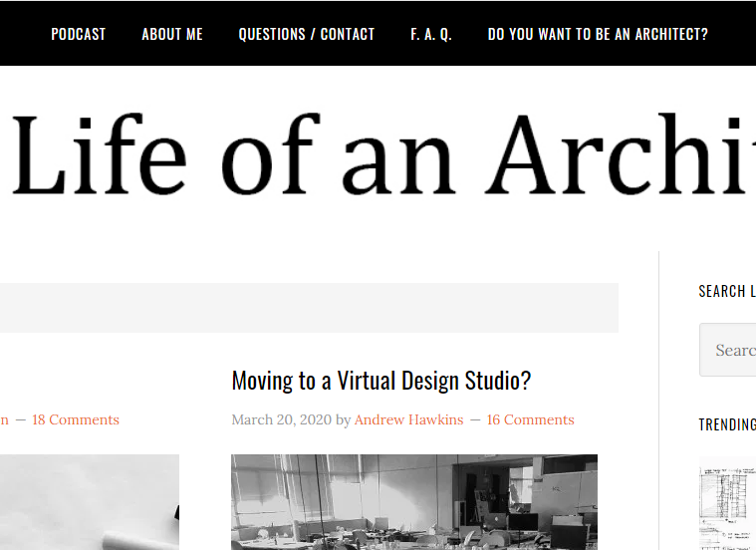Screen dimensions: 756x550
Task: Click the Search sidebar heading
Action: tap(726, 291)
